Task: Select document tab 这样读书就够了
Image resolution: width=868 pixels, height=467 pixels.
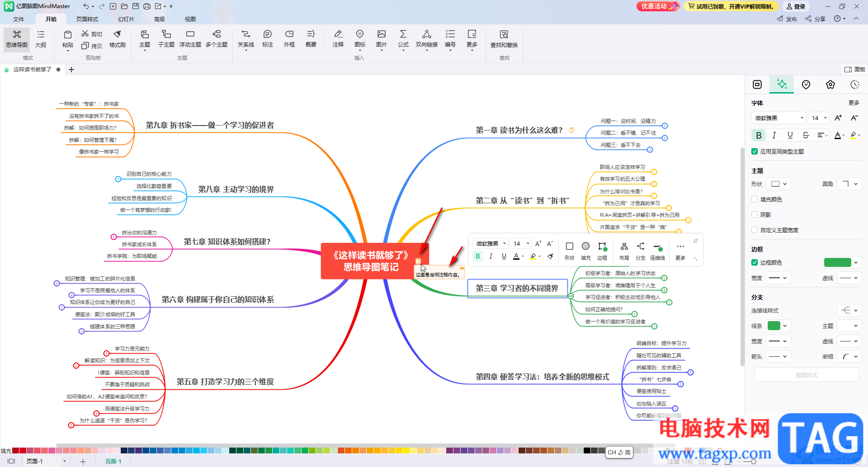Action: (32, 70)
